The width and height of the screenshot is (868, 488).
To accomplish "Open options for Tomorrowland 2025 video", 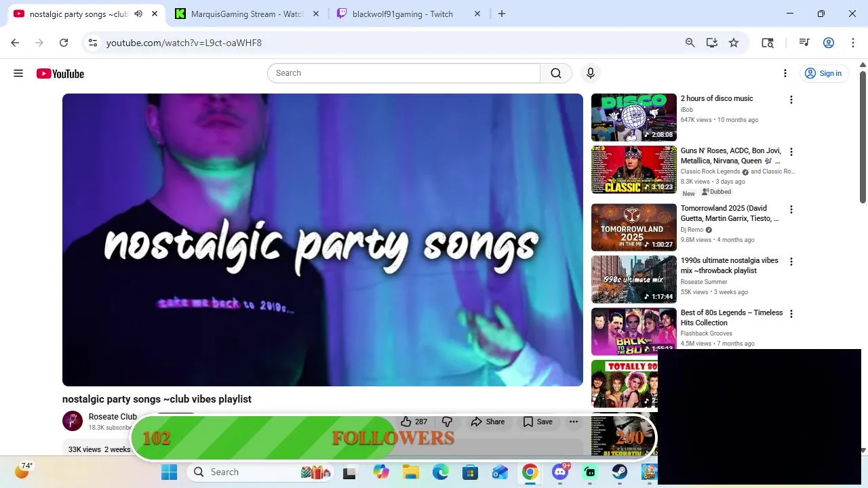I will tap(791, 209).
